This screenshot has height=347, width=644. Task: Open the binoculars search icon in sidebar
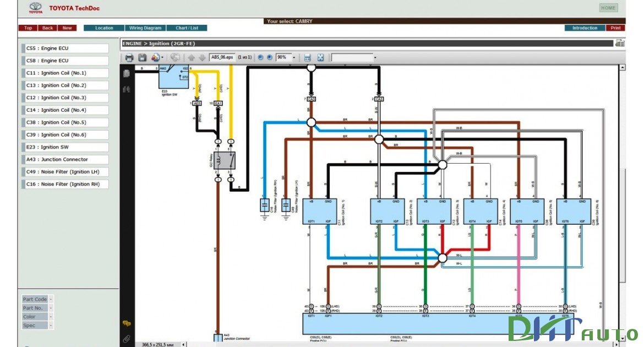127,89
